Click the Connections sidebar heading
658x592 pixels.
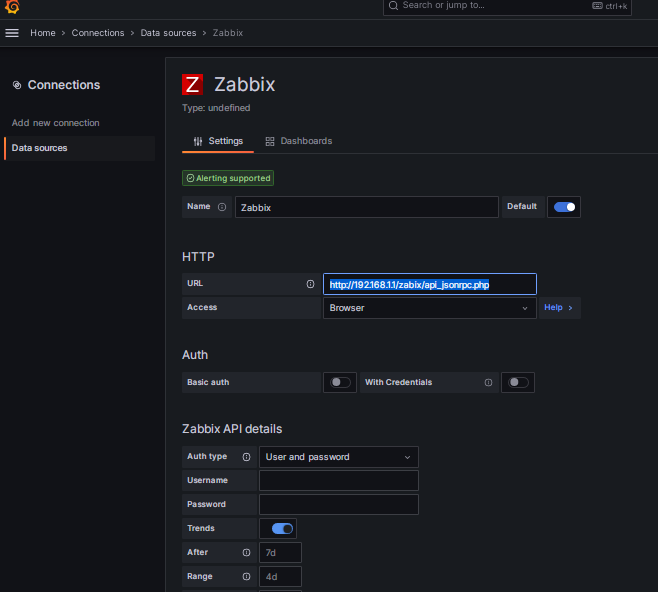pyautogui.click(x=64, y=85)
